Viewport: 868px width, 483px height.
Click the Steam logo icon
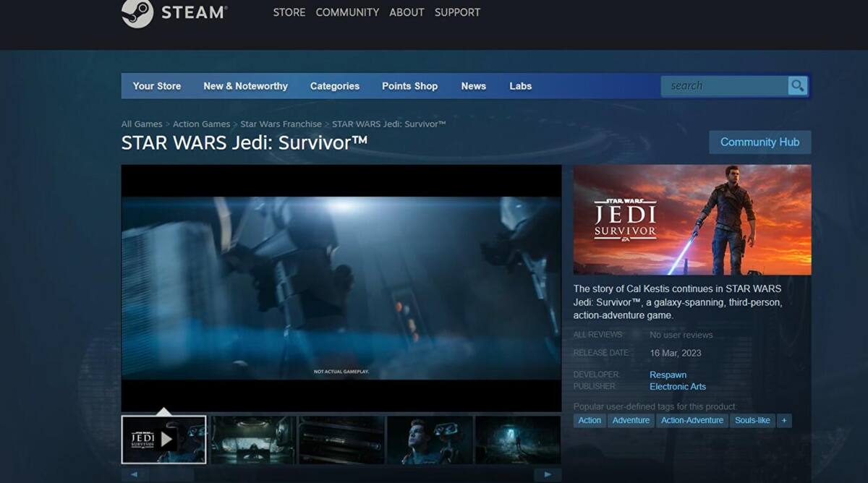coord(137,12)
